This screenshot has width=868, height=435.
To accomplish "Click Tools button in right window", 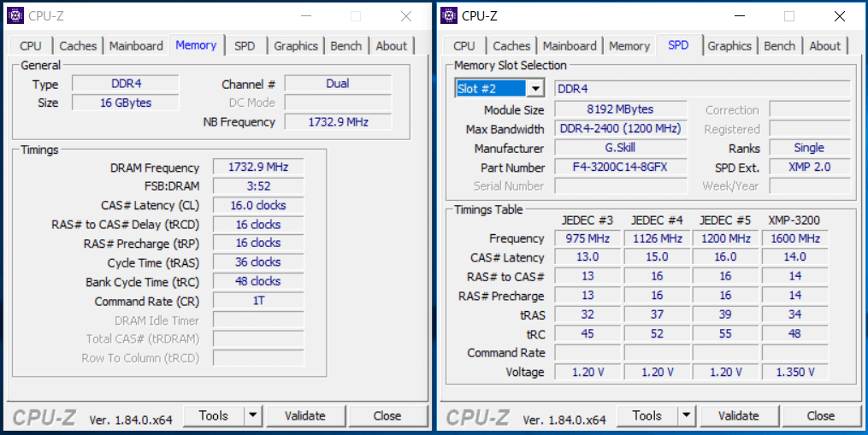I will coord(647,416).
